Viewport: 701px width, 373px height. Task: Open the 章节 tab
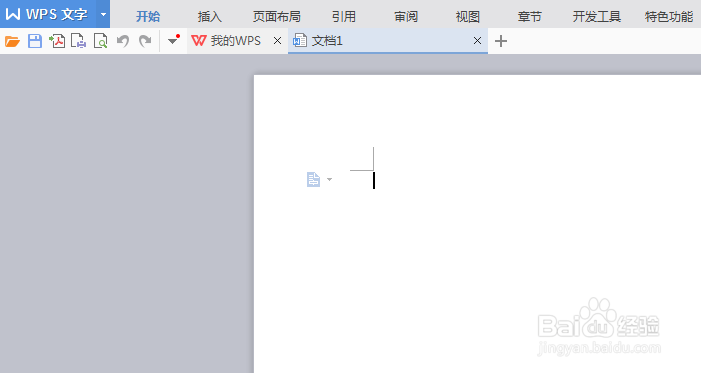(x=529, y=17)
